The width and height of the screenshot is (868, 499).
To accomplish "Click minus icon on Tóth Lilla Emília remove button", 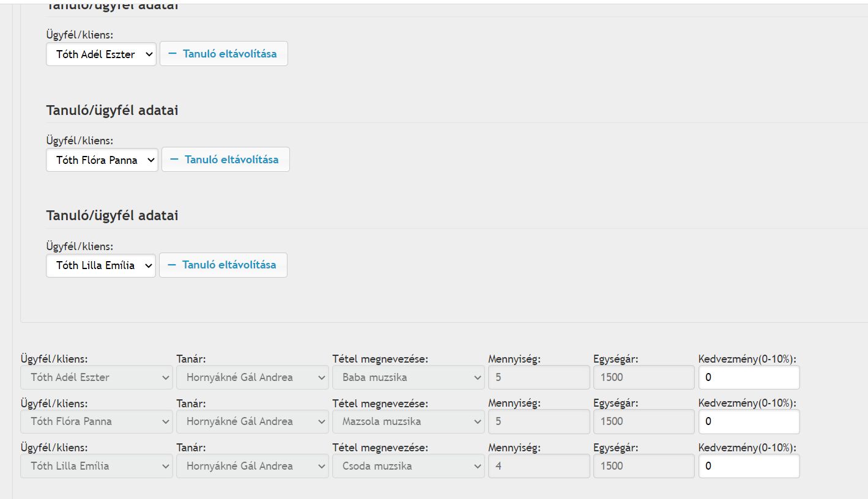I will pos(172,265).
